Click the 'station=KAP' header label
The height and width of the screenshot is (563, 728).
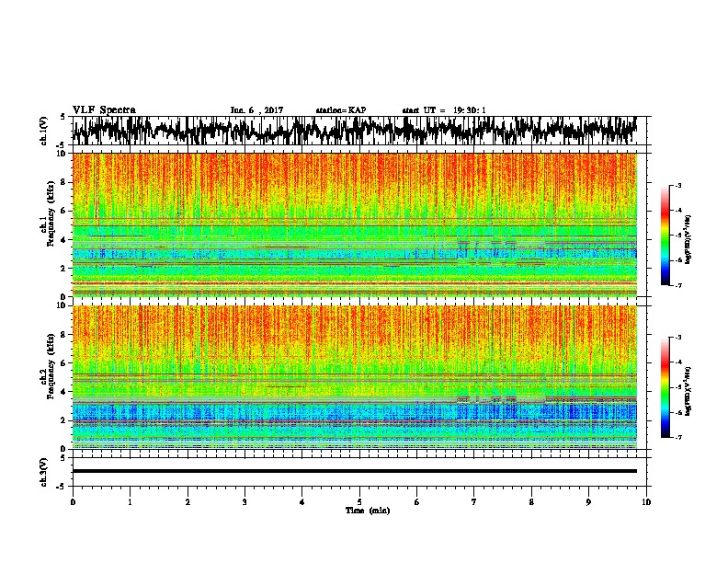(x=341, y=110)
